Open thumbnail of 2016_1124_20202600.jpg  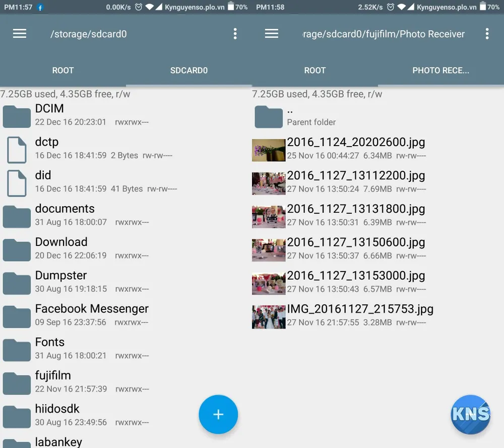[x=269, y=150]
